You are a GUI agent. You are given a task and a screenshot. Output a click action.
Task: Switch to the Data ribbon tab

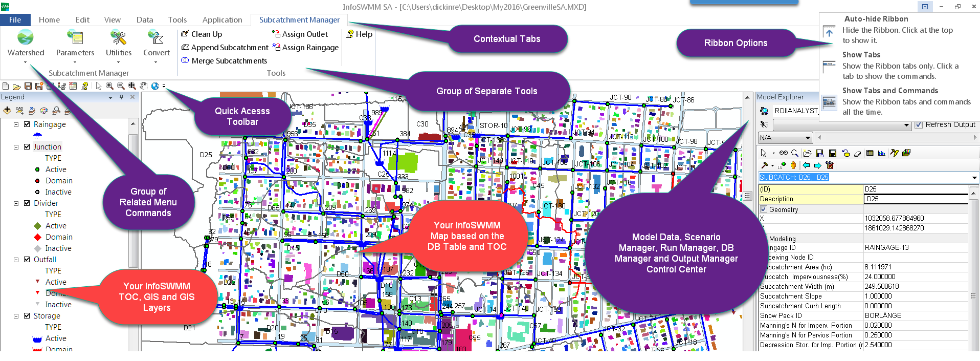pos(145,19)
